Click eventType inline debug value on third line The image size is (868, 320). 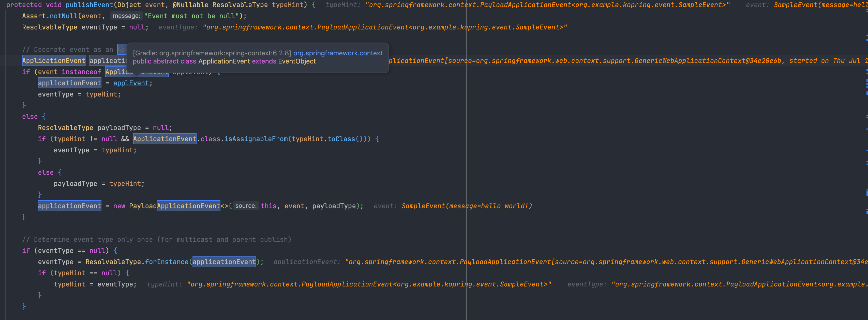click(x=384, y=27)
